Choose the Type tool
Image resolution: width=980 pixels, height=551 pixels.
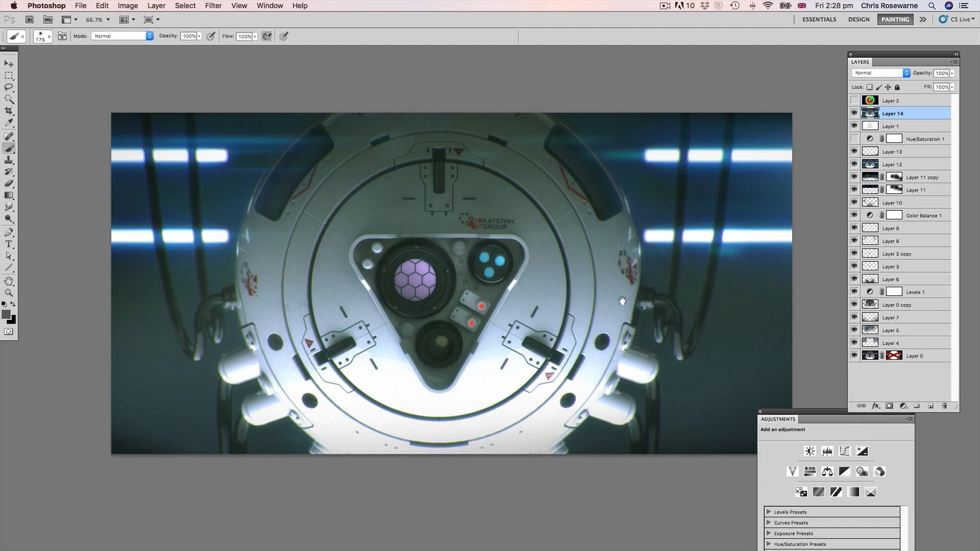(x=9, y=244)
